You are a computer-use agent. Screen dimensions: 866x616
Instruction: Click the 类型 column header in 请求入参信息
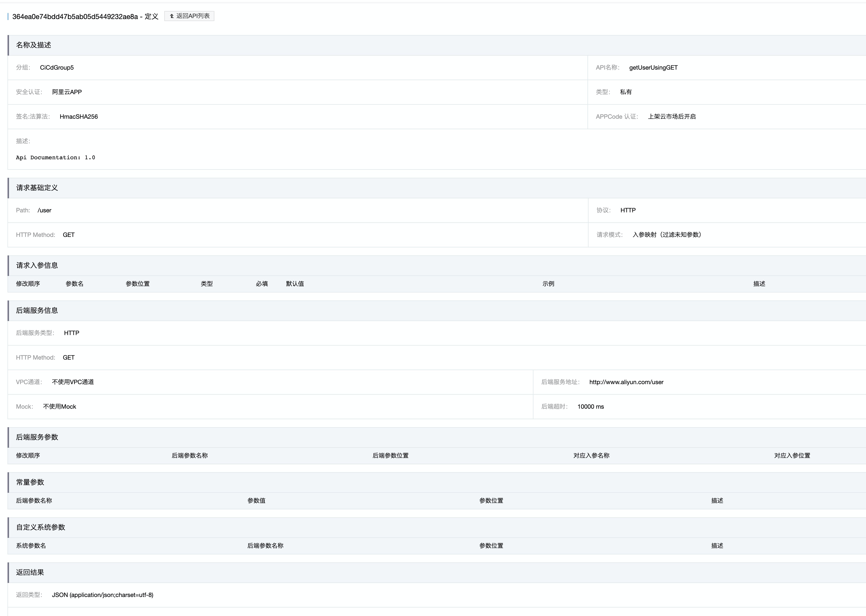click(207, 284)
